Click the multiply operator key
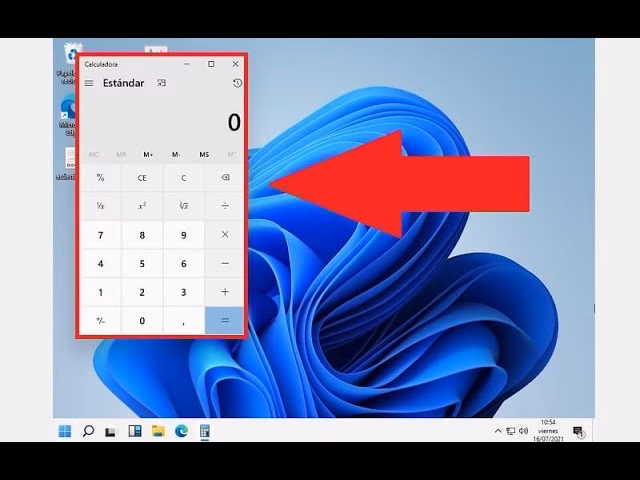The image size is (640, 480). 225,235
